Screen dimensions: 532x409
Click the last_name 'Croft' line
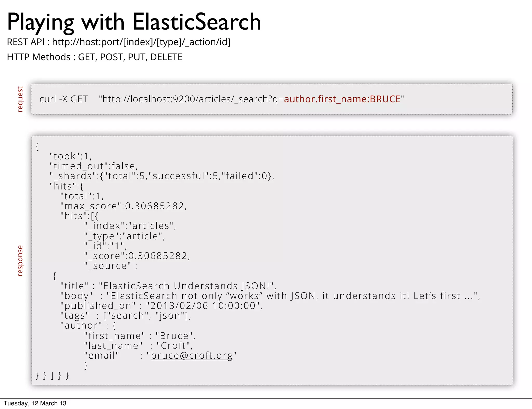coord(138,346)
